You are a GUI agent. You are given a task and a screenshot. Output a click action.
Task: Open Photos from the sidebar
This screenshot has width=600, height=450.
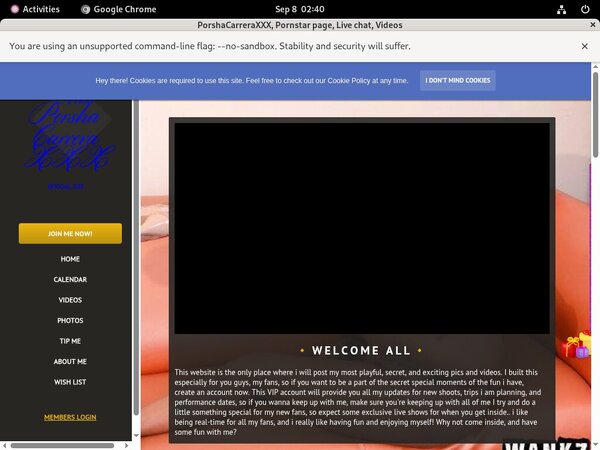[70, 321]
